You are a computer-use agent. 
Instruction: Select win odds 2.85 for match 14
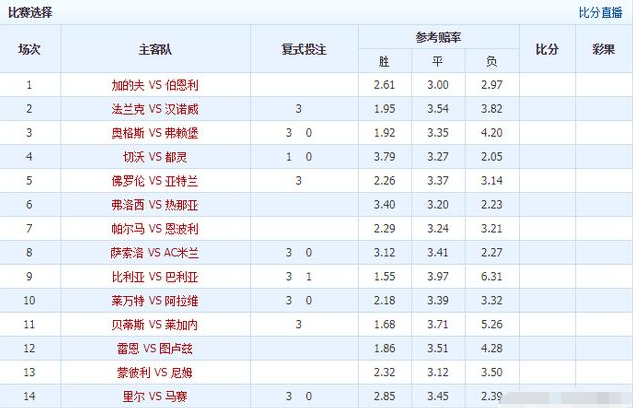tap(384, 396)
